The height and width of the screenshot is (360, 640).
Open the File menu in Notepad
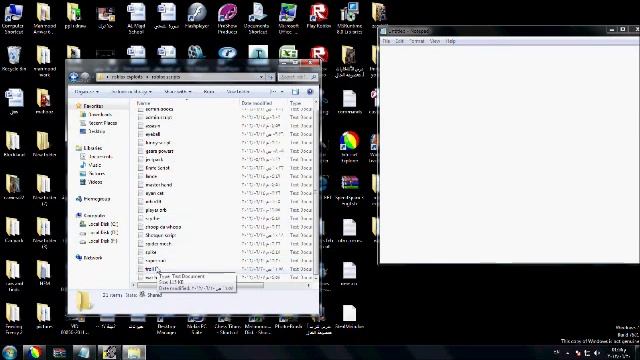tap(386, 41)
